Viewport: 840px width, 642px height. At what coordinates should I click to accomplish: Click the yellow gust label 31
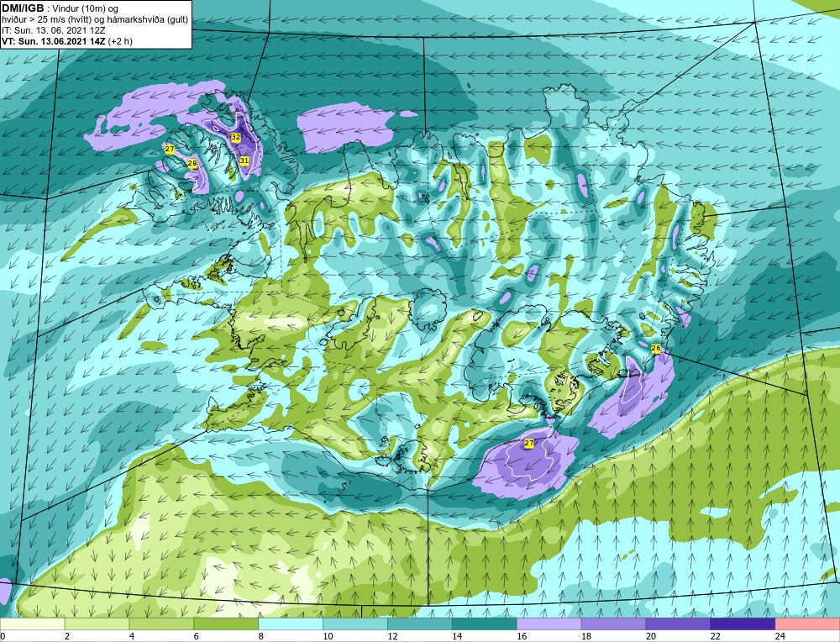tap(244, 160)
